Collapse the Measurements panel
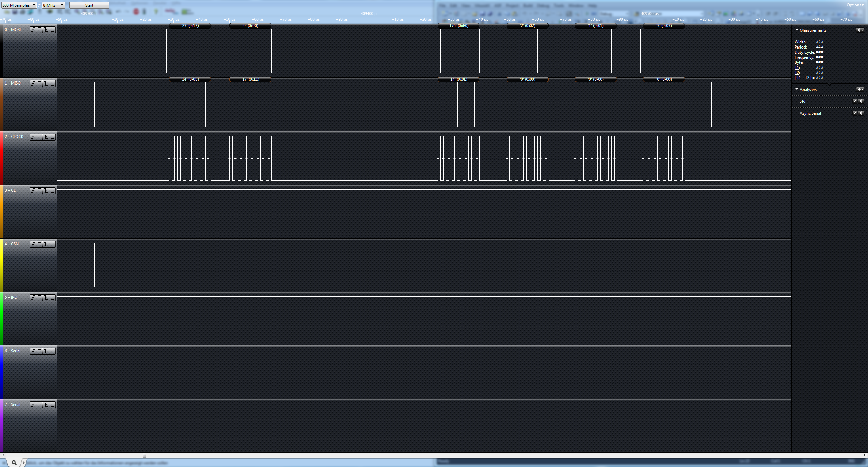 click(x=797, y=30)
